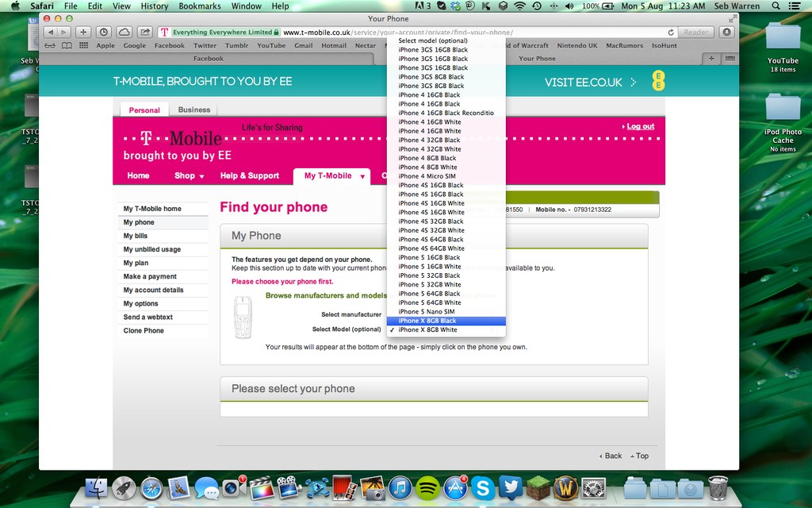812x508 pixels.
Task: Launch Skype from the Dock
Action: pos(483,488)
